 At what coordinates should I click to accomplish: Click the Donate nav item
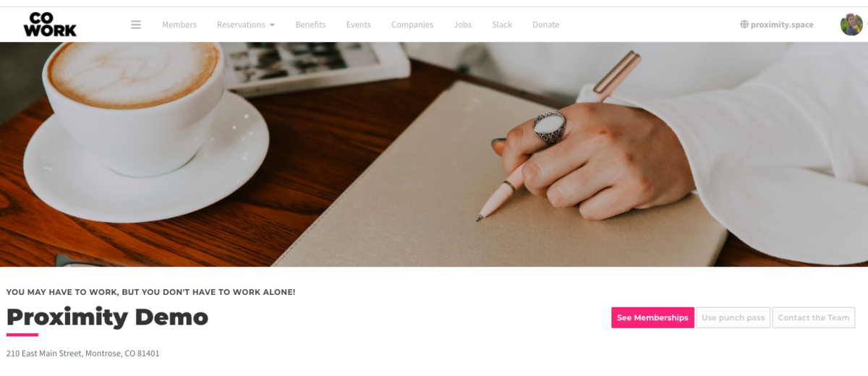(x=545, y=25)
